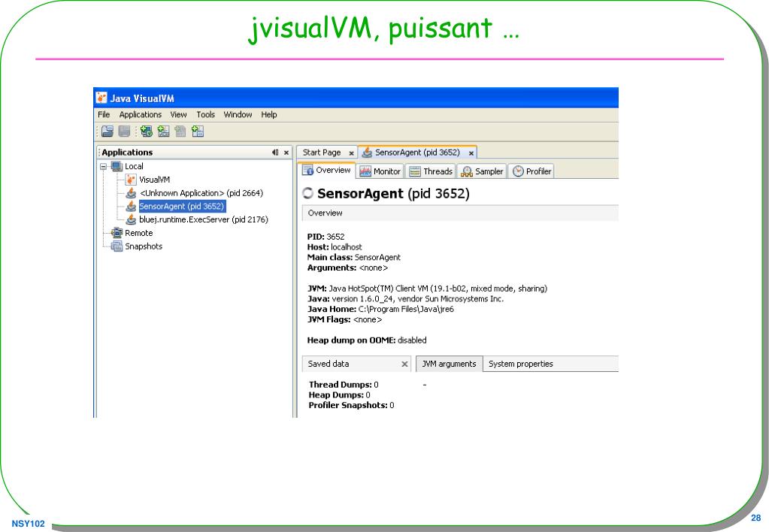
Task: Switch to the Start Page tab
Action: [322, 153]
